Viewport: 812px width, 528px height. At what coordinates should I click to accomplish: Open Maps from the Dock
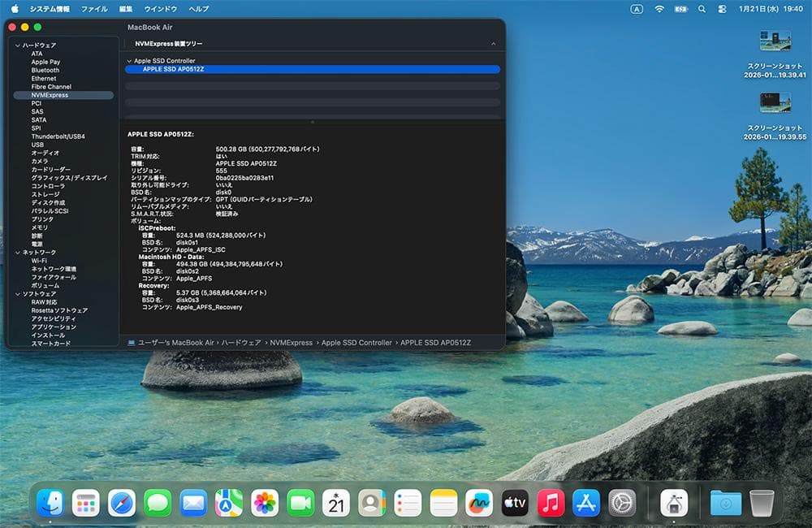coord(230,504)
